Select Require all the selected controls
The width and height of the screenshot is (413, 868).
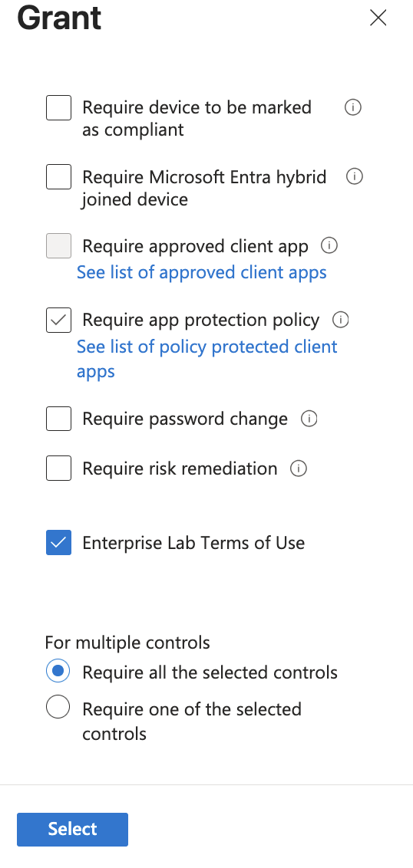tap(58, 672)
